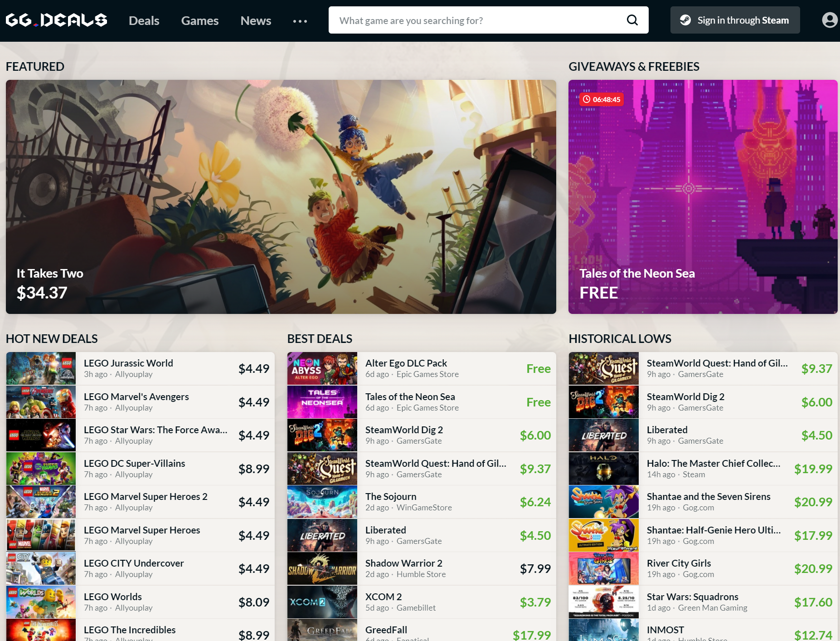This screenshot has height=641, width=840.
Task: Open LEGO Marvel Super Heroes at $4.49
Action: pos(140,535)
